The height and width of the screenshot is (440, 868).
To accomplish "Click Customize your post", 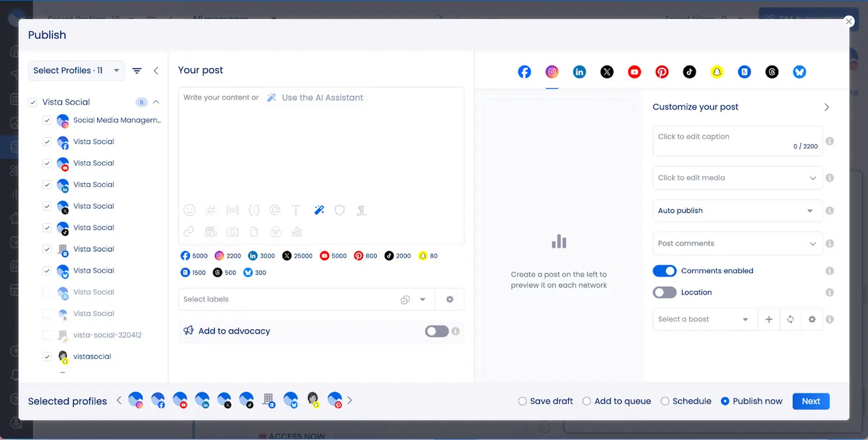I will tap(695, 106).
